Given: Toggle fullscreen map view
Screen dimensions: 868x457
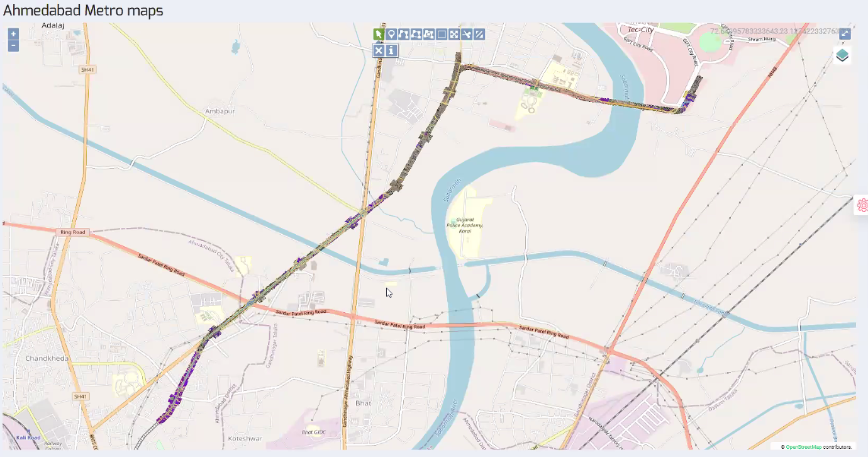Looking at the screenshot, I should tap(845, 33).
